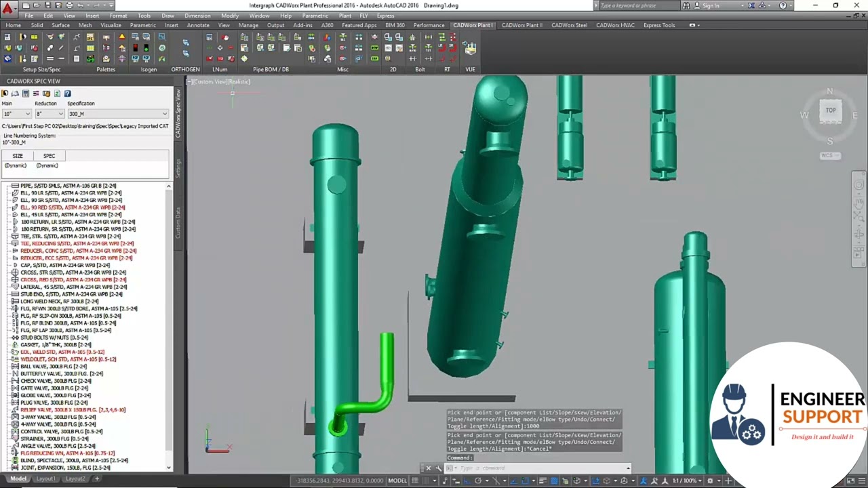Toggle lineweight display in status bar
The height and width of the screenshot is (488, 868).
pos(544,481)
